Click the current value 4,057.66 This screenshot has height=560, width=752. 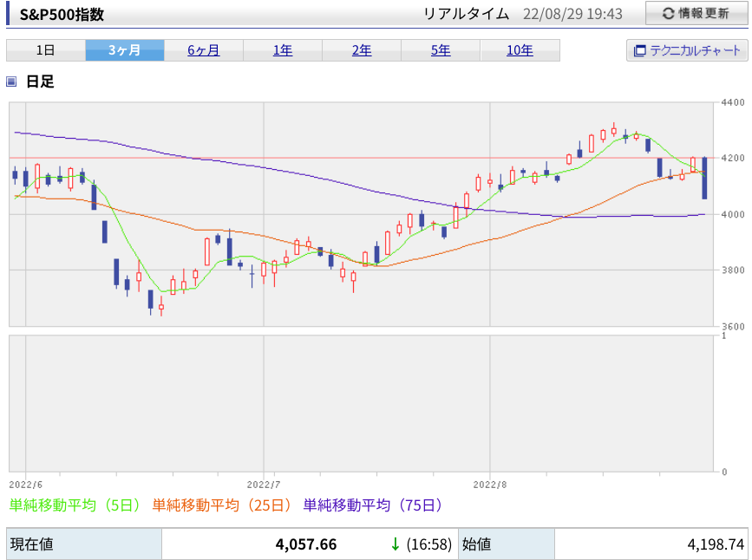pos(306,544)
